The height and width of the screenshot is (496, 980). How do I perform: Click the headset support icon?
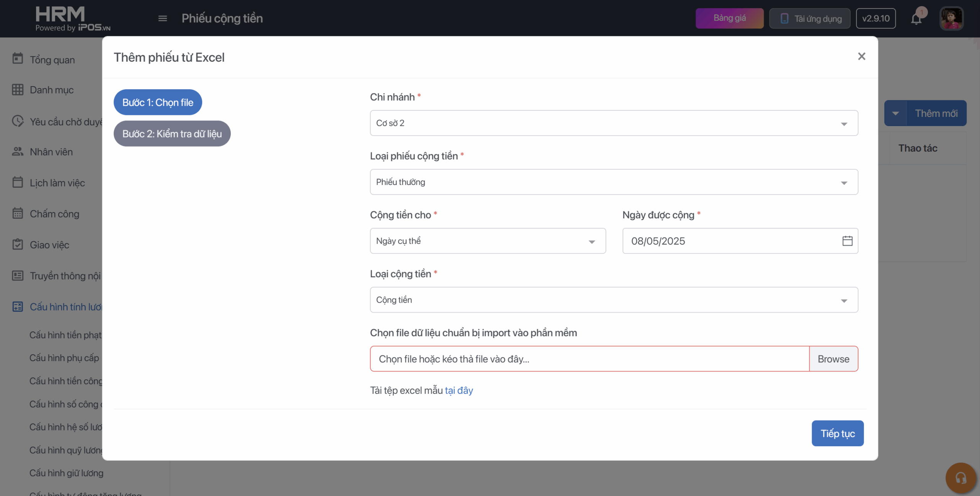point(960,478)
